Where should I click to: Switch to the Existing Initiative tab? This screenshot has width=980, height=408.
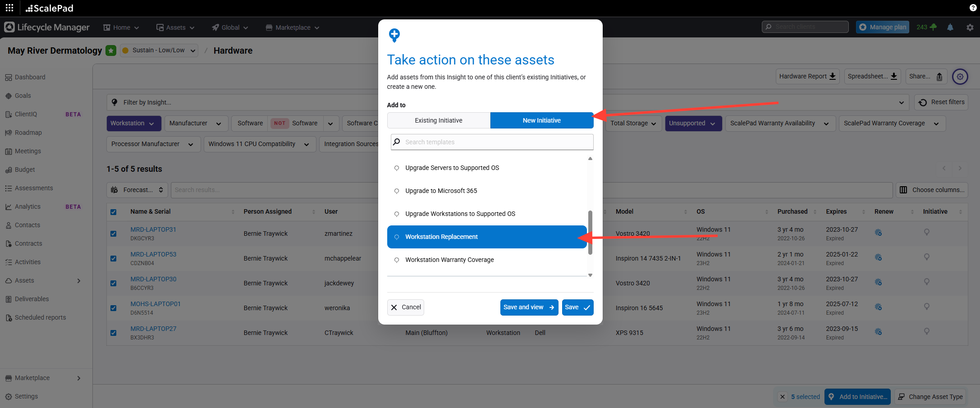click(x=438, y=120)
